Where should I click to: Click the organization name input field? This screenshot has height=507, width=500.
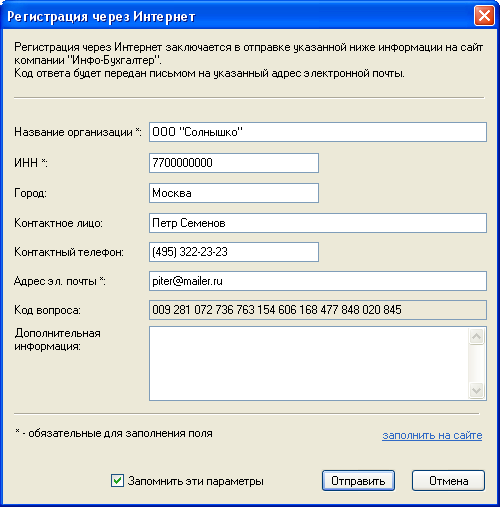[318, 132]
